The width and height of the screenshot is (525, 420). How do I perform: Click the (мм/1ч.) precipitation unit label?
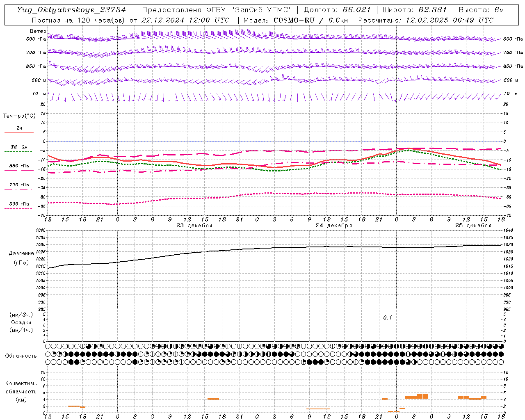pos(21,330)
